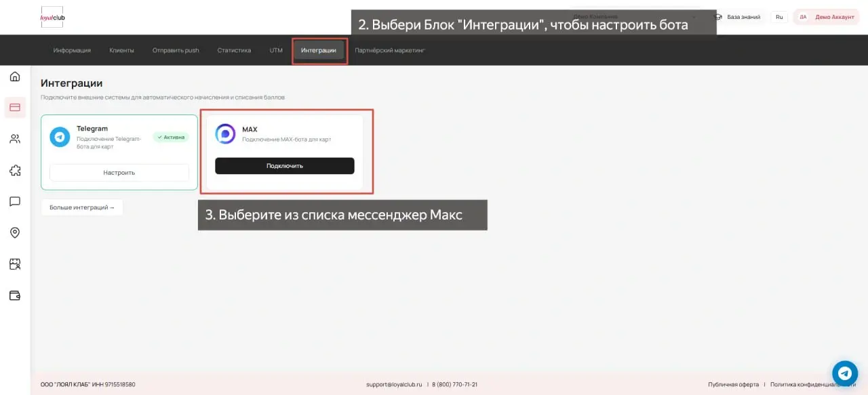Viewport: 868px width, 395px height.
Task: Open the Статистика tab
Action: coord(234,50)
